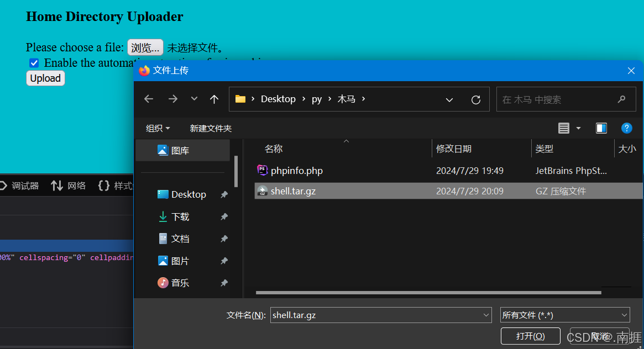Screen dimensions: 644x349
Task: Toggle the preview pane icon
Action: (601, 128)
